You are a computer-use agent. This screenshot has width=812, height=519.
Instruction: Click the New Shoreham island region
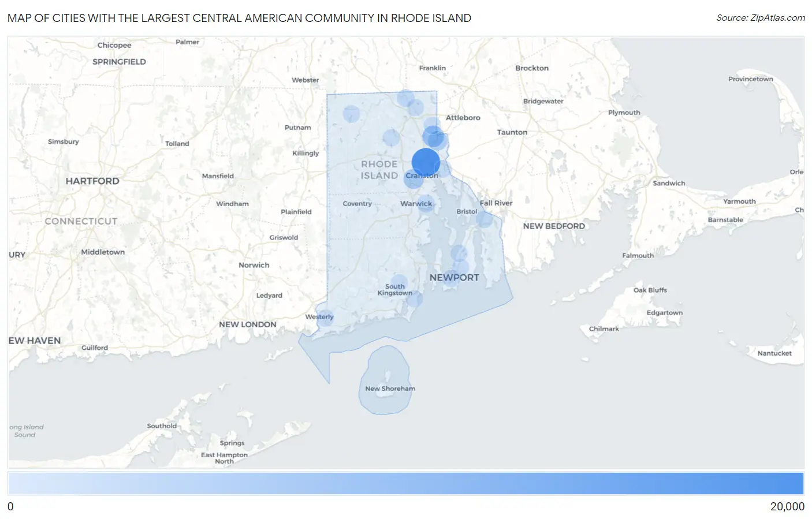385,380
